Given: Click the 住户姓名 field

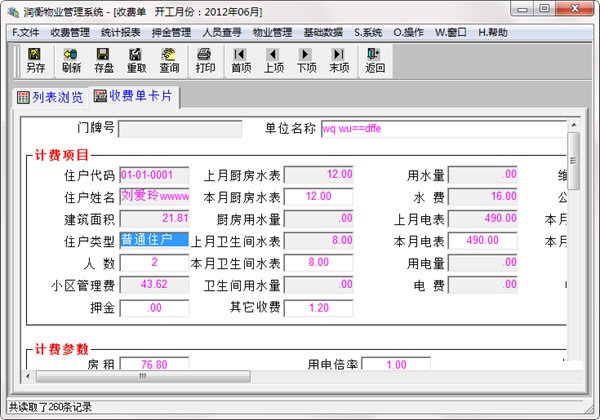Looking at the screenshot, I should (x=154, y=197).
